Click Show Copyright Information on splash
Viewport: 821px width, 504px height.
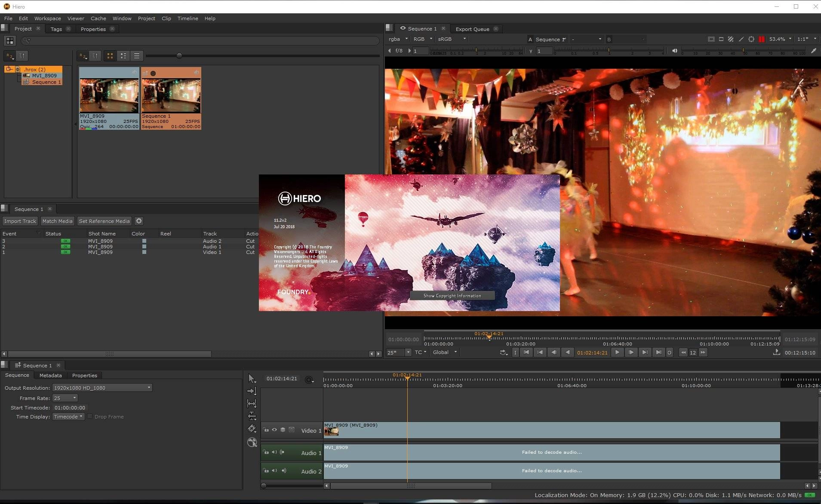coord(452,296)
